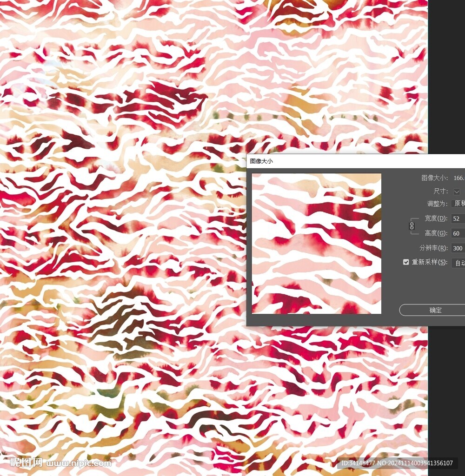This screenshot has width=465, height=476.
Task: Click the 调整为 label
Action: pos(437,204)
